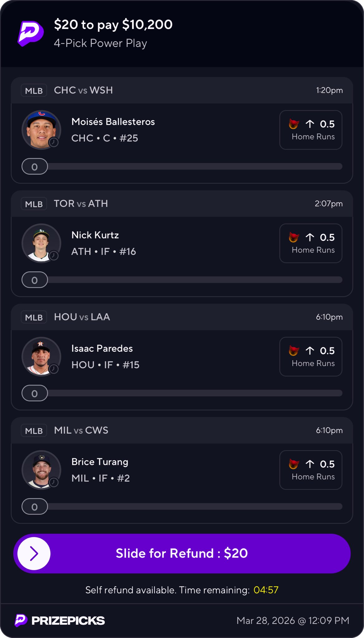Tap the clock badge on Ballesteros photo

point(54,142)
